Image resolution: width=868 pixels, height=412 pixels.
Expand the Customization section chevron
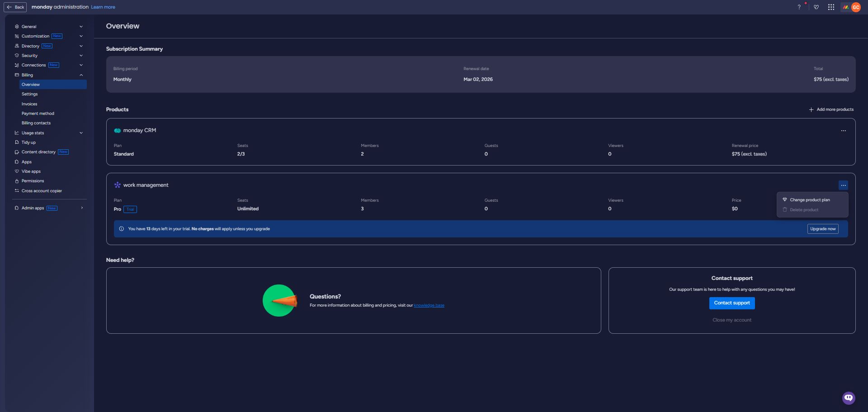click(81, 36)
